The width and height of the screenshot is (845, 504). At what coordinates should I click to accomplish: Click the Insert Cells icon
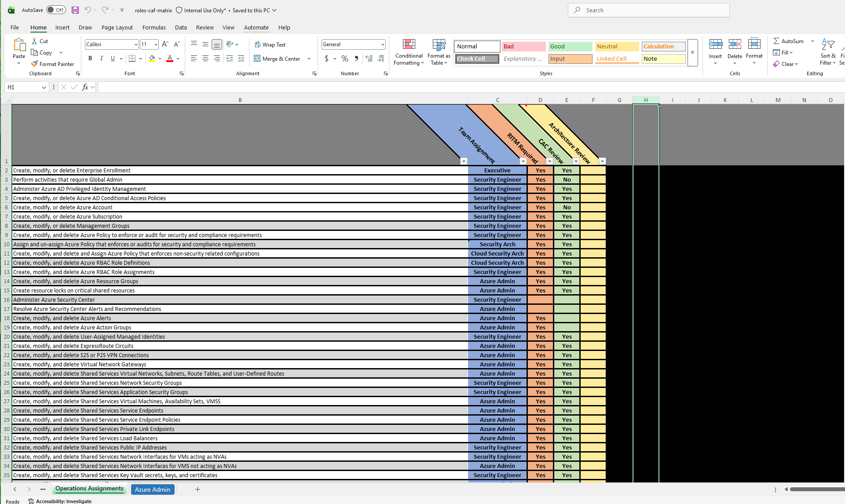(715, 45)
